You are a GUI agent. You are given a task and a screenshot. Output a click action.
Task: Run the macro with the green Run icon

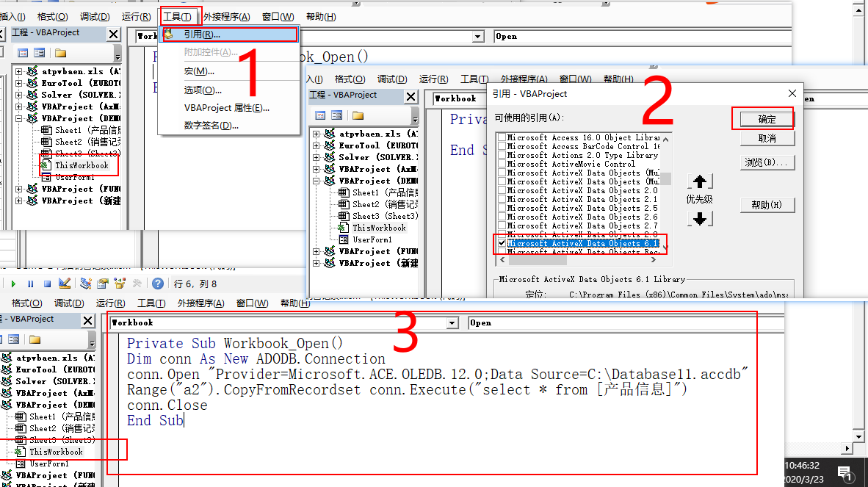[x=14, y=284]
